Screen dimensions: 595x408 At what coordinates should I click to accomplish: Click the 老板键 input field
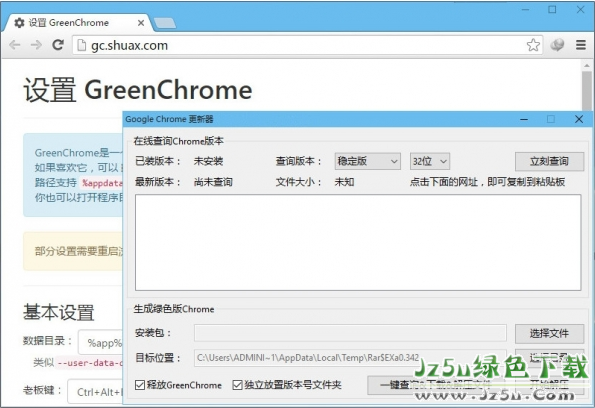pos(95,391)
